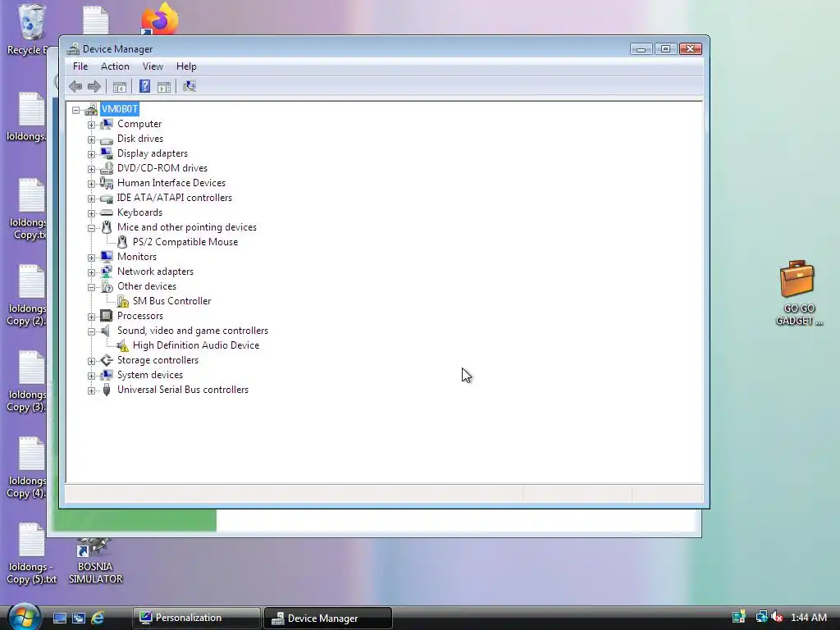
Task: Click the Forward arrow toolbar button
Action: pyautogui.click(x=94, y=86)
